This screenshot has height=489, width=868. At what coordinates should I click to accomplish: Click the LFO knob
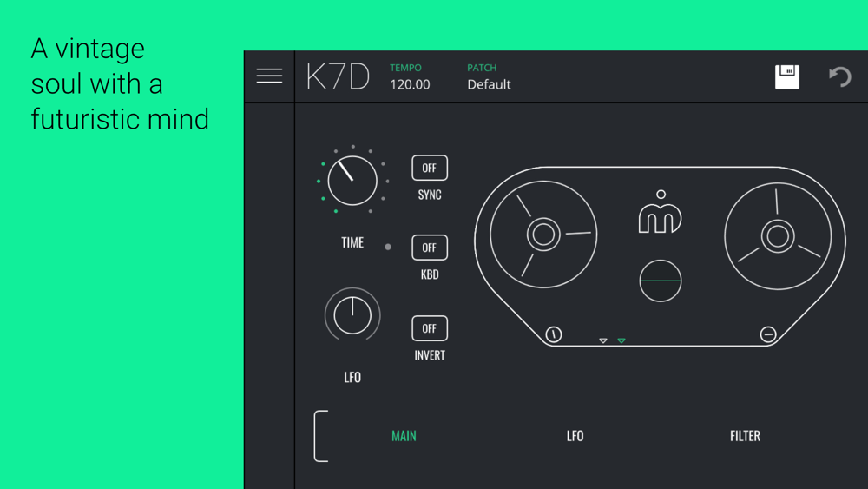[x=352, y=315]
